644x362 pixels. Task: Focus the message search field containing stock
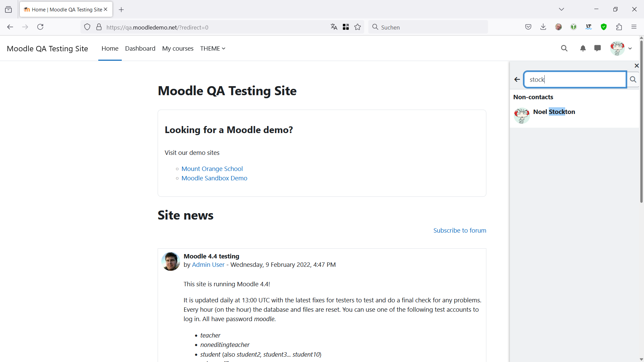pyautogui.click(x=575, y=79)
